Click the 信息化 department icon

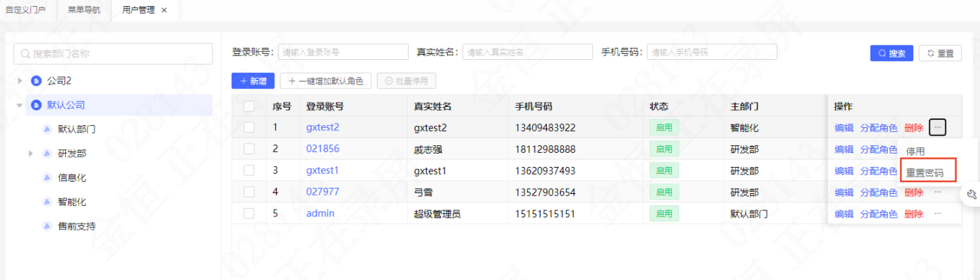tap(46, 178)
